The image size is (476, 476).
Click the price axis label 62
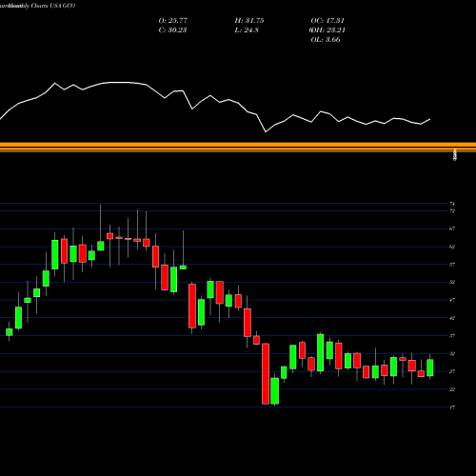pos(452,247)
